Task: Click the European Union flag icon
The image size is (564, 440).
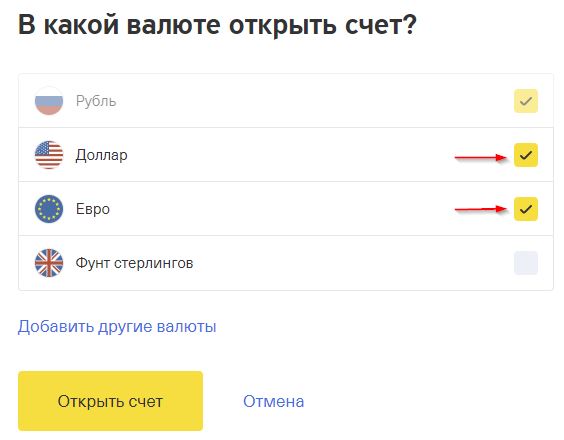Action: (x=49, y=209)
